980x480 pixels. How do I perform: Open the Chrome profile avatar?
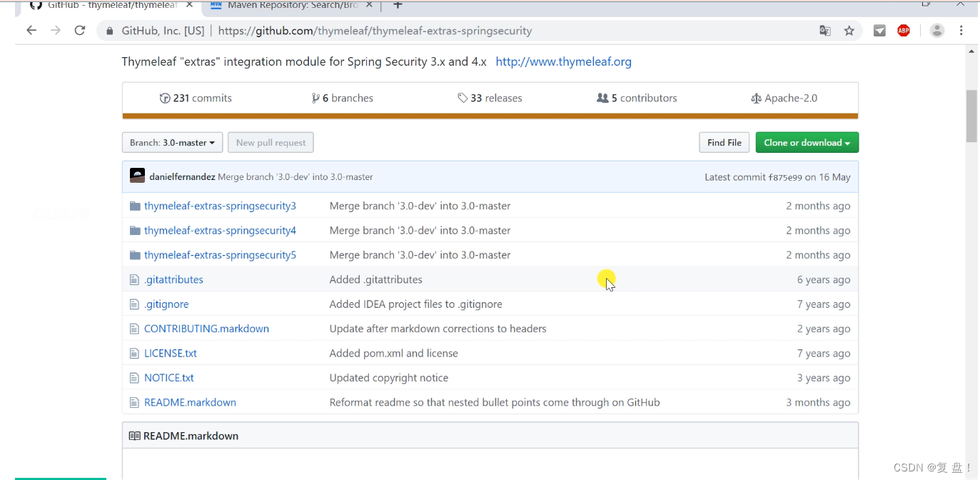[x=937, y=31]
